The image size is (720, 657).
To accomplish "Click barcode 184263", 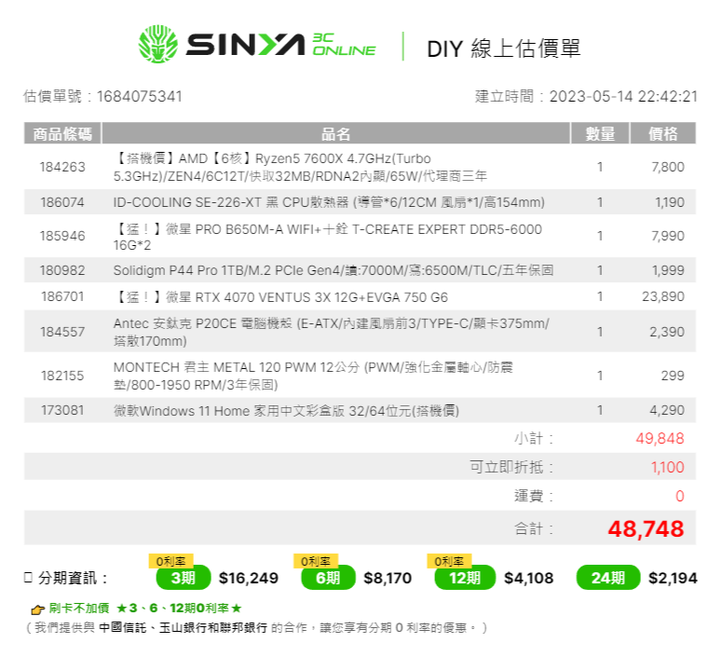I will click(62, 167).
